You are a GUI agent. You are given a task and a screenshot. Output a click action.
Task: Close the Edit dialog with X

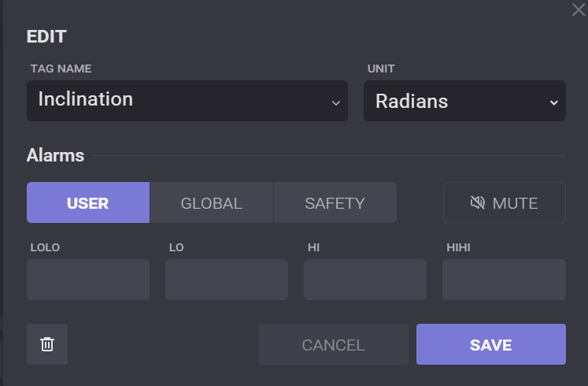click(578, 9)
